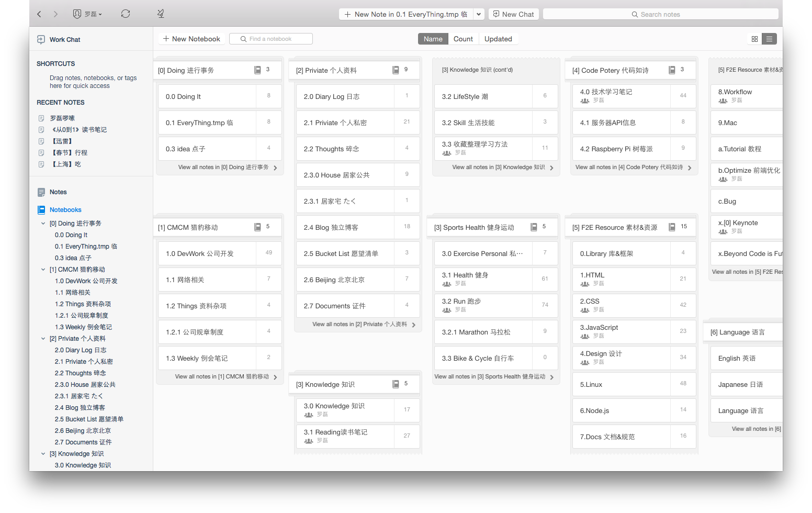Switch to grid view layout
This screenshot has height=513, width=812.
[x=754, y=39]
